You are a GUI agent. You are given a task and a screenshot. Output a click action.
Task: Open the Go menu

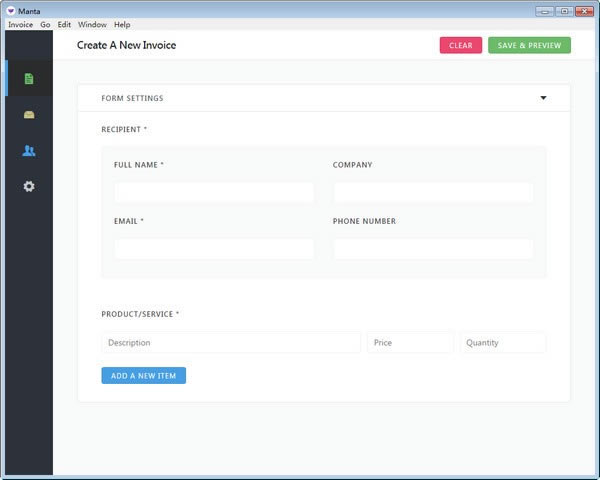(x=45, y=24)
